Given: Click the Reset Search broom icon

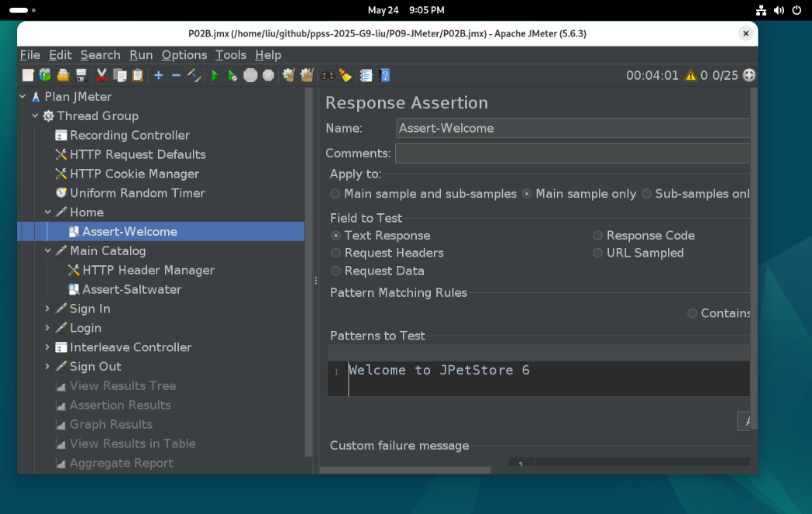Looking at the screenshot, I should (x=346, y=76).
